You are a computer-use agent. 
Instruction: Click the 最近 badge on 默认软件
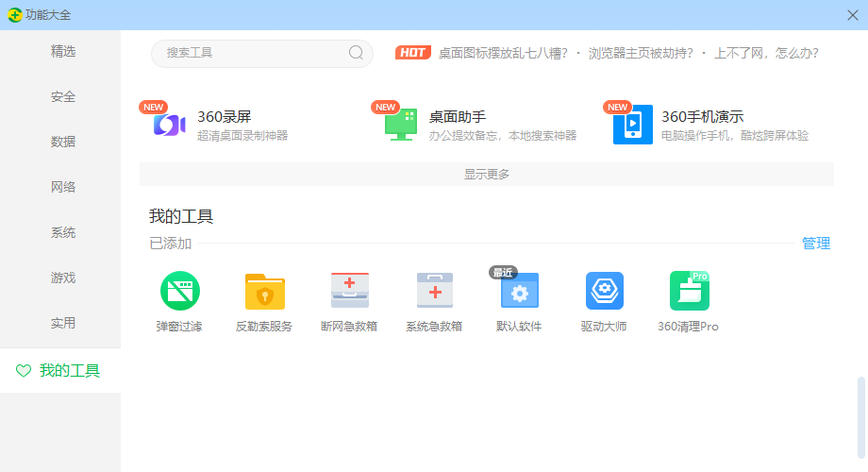coord(503,272)
